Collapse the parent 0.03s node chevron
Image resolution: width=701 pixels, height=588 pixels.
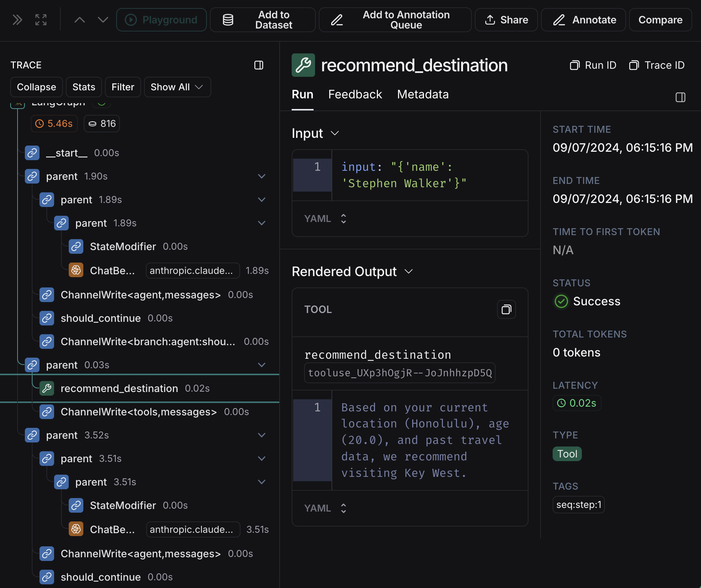(262, 365)
